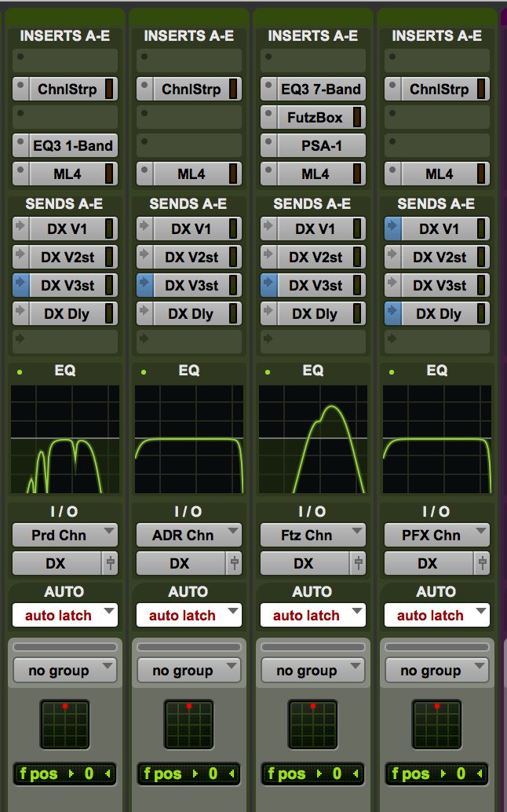Screen dimensions: 507x812
Task: Toggle DX V1 send meter indicator on PFX Chn
Action: click(481, 229)
